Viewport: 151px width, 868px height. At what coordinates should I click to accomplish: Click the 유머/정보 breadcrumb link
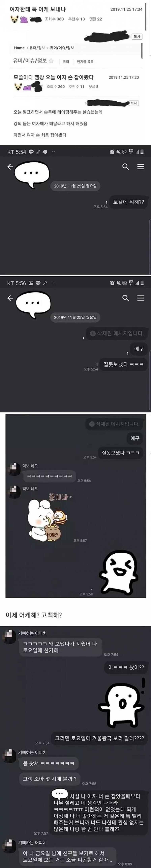[37, 48]
